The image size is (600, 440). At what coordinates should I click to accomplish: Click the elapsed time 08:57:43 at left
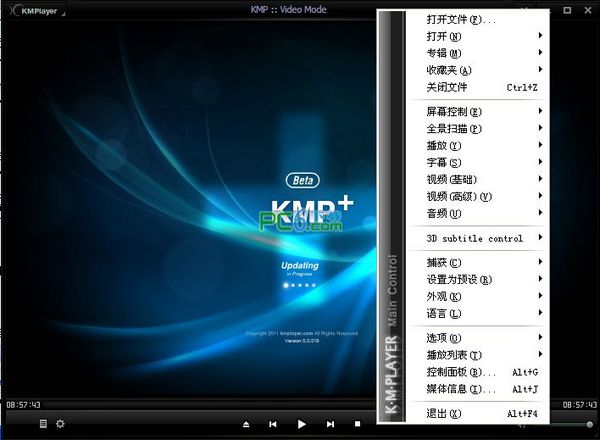pos(23,404)
